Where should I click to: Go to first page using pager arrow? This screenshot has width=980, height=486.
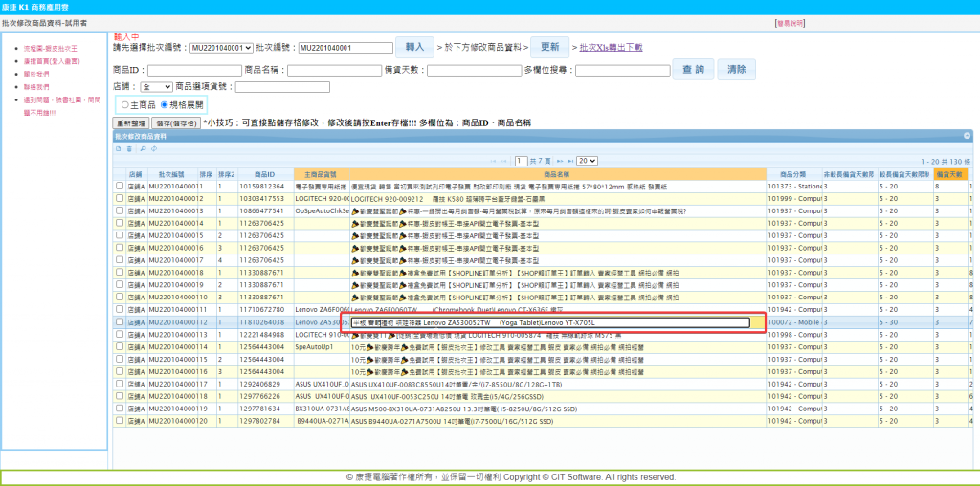point(492,161)
